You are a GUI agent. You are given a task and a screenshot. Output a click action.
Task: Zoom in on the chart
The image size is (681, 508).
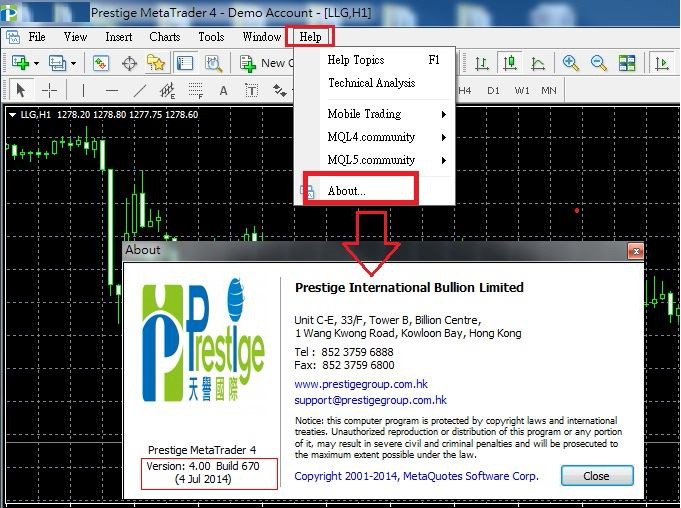pyautogui.click(x=570, y=63)
